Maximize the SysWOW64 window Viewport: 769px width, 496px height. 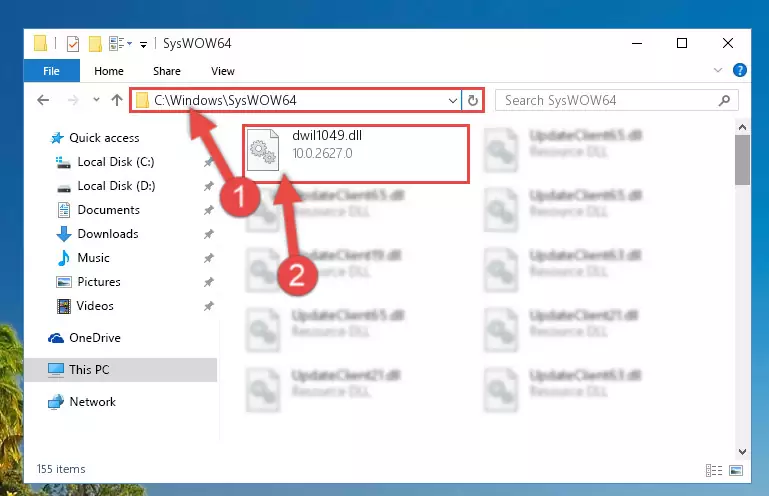pyautogui.click(x=682, y=43)
